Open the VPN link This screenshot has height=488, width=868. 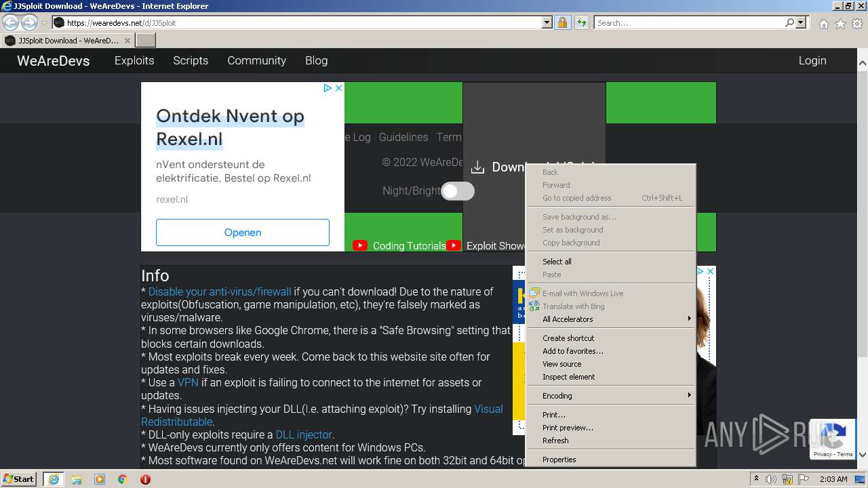[188, 383]
